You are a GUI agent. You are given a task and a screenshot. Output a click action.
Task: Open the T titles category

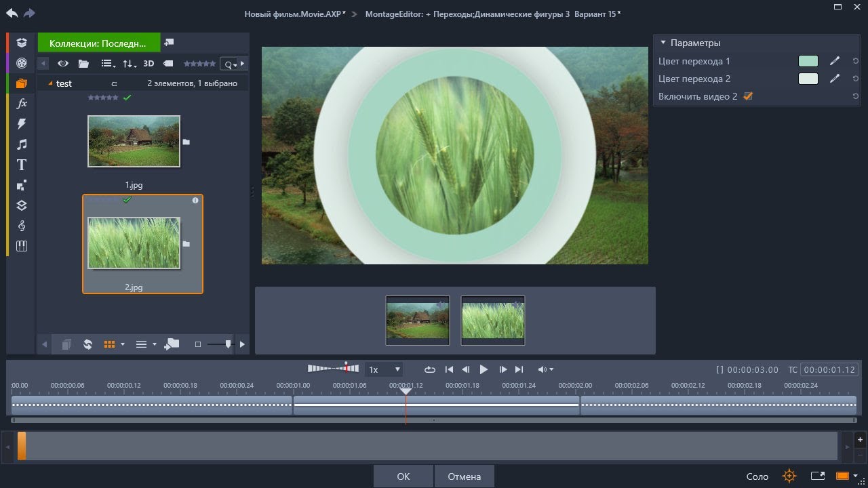[x=22, y=165]
